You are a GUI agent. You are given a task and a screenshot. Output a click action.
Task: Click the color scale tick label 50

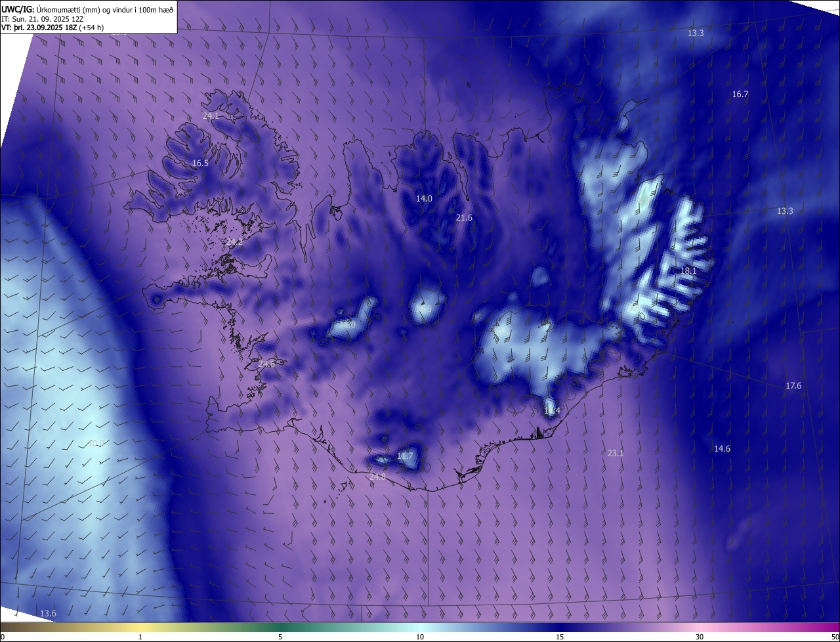point(835,637)
